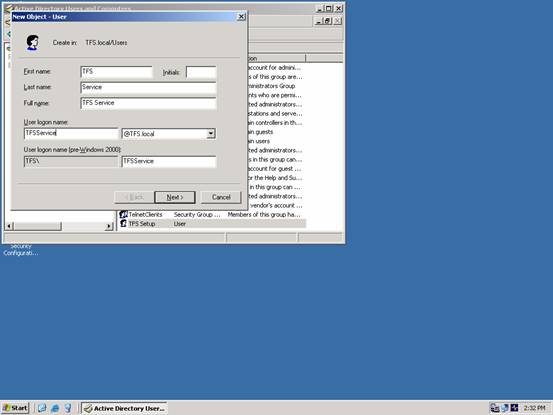Click the pre-Windows 2000 logon name field
The height and width of the screenshot is (415, 553).
pyautogui.click(x=169, y=161)
